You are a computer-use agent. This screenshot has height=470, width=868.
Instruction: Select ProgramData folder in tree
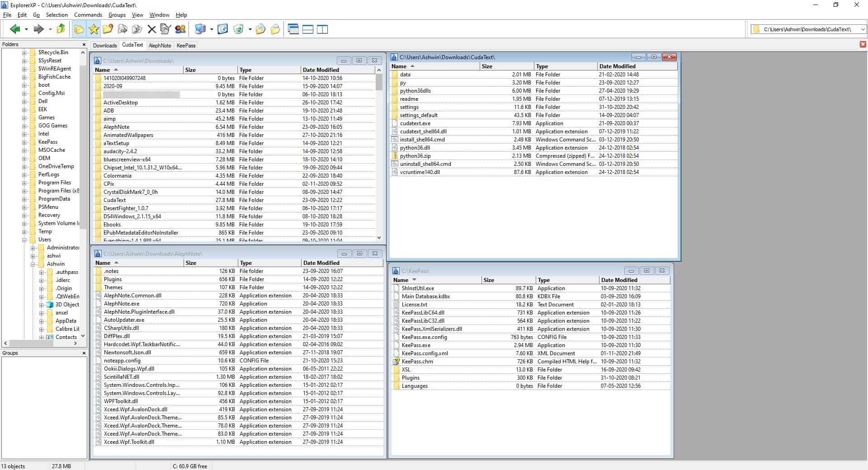[54, 199]
